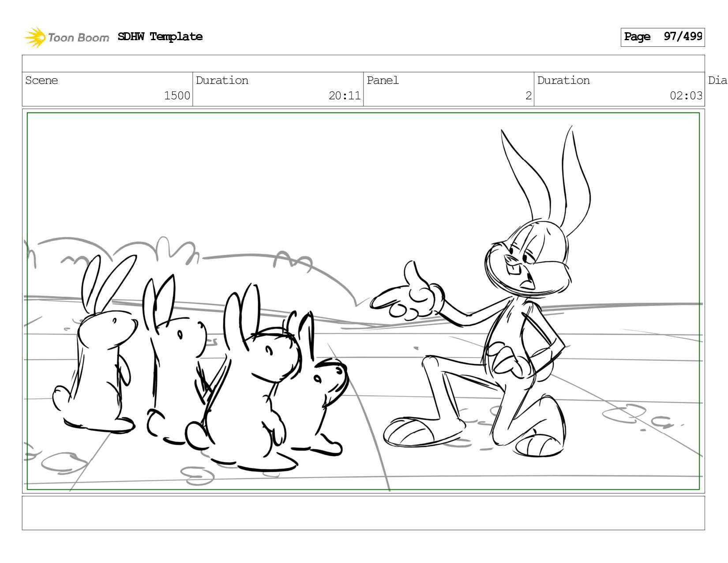Click the scene duration value '20:11'

pyautogui.click(x=345, y=95)
